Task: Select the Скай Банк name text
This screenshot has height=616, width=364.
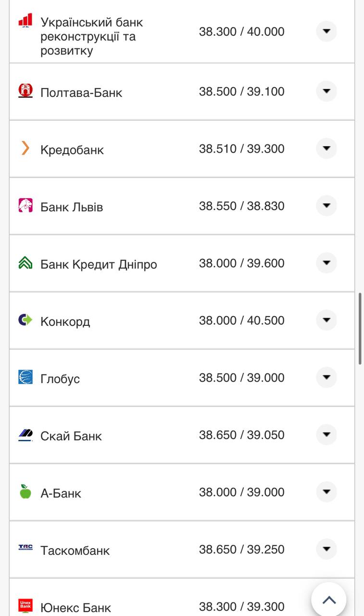Action: [72, 435]
